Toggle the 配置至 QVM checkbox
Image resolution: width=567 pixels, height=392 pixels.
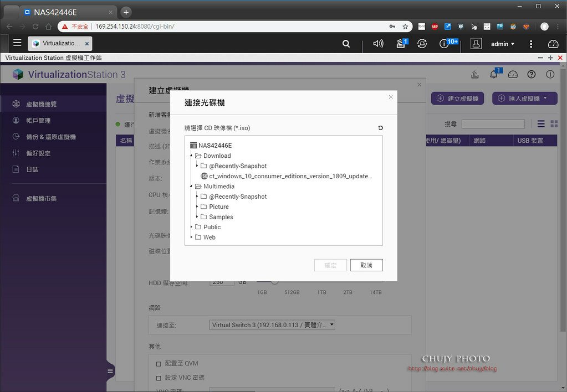(x=159, y=364)
